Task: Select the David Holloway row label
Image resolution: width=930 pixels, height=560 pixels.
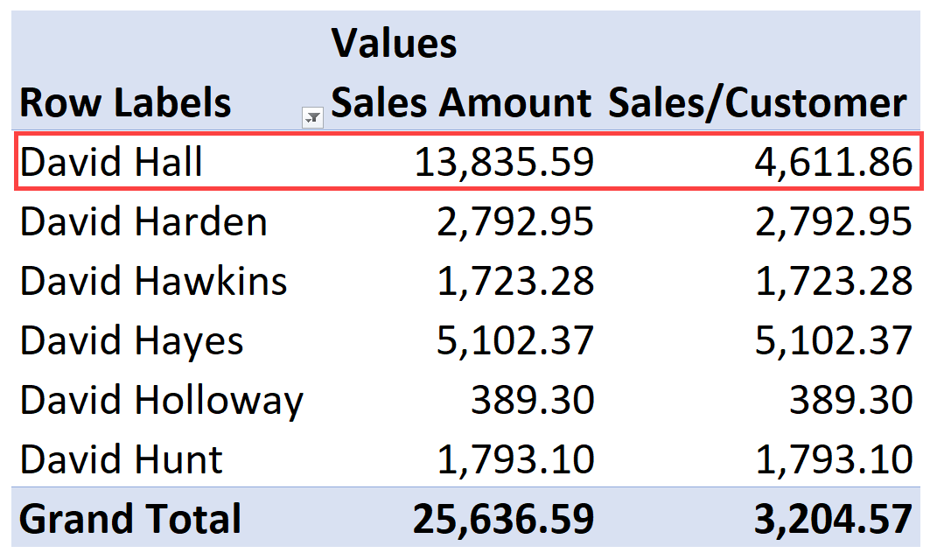Action: tap(161, 401)
